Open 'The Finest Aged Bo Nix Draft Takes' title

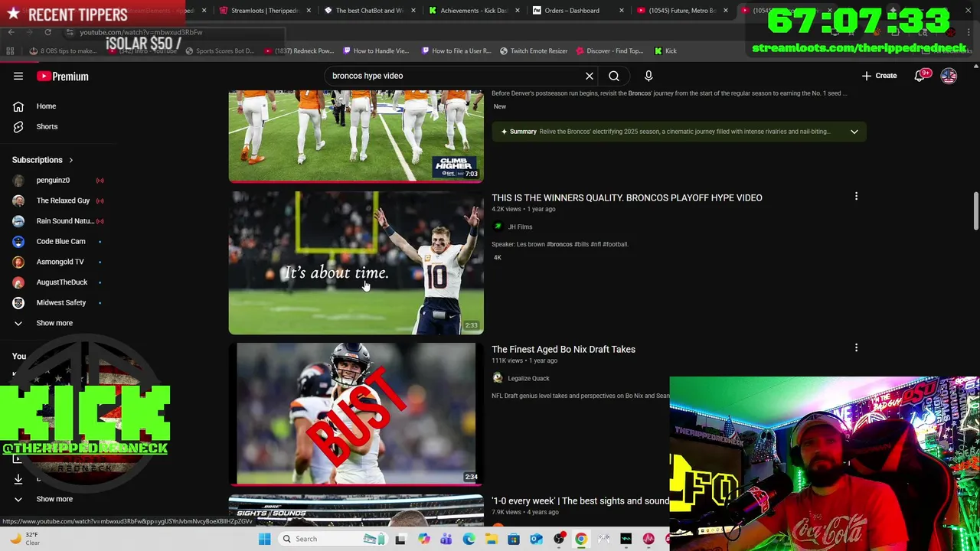563,349
